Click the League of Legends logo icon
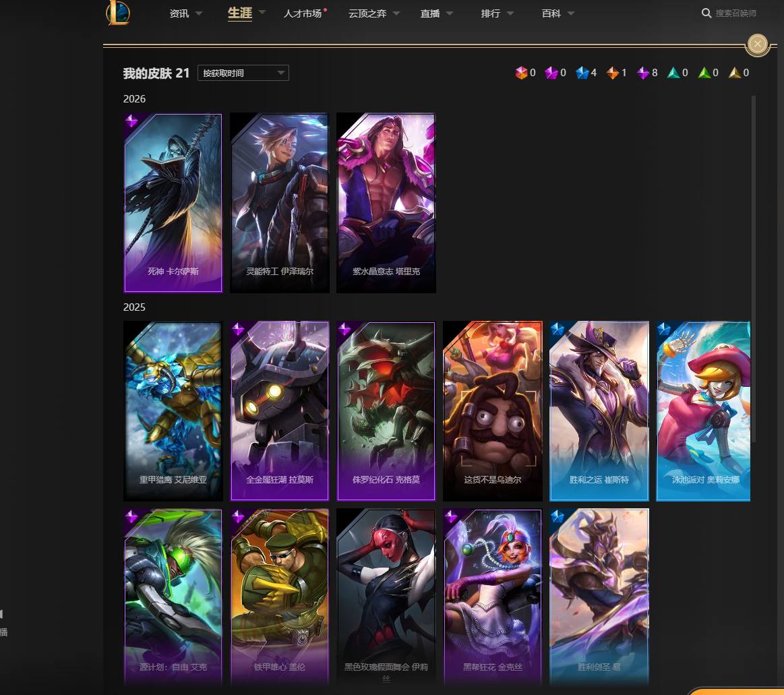The width and height of the screenshot is (784, 695). coord(118,13)
